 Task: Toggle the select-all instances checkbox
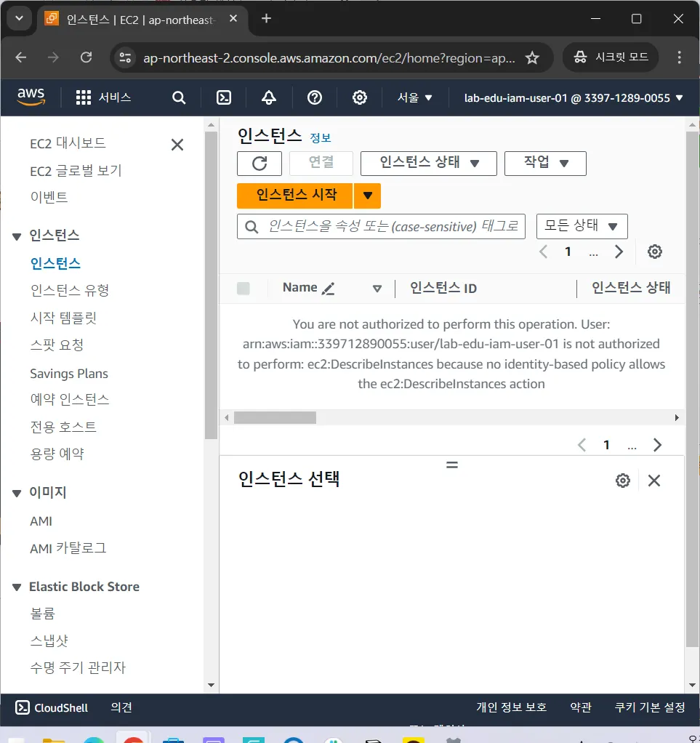click(x=243, y=288)
